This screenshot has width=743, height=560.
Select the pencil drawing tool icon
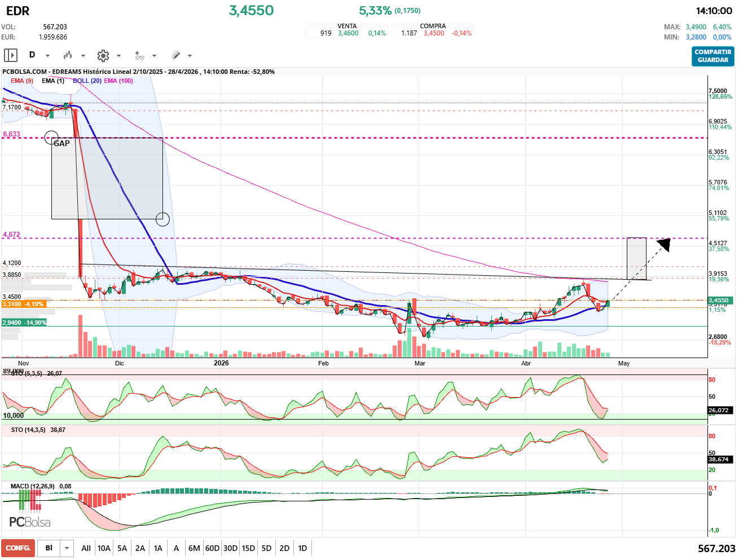(175, 55)
